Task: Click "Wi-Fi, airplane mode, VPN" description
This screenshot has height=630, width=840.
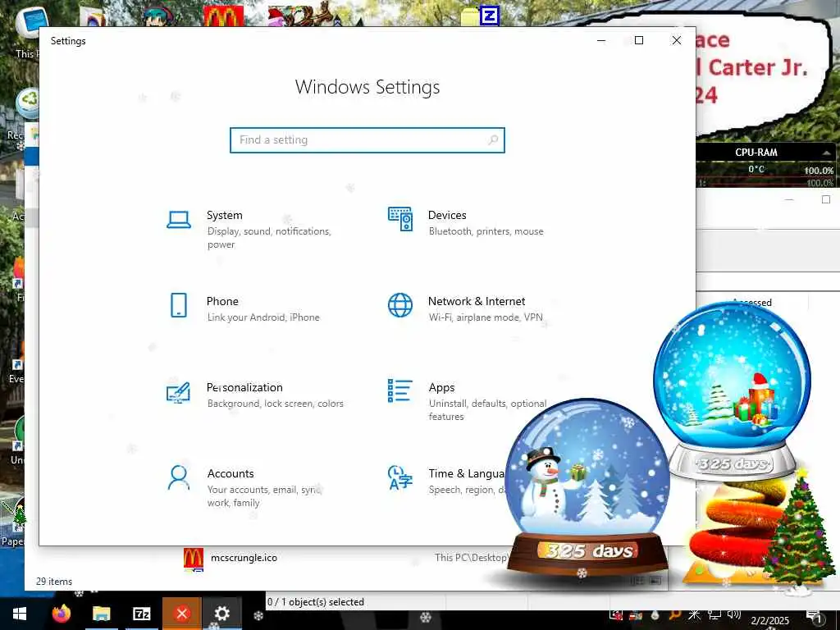Action: click(486, 317)
